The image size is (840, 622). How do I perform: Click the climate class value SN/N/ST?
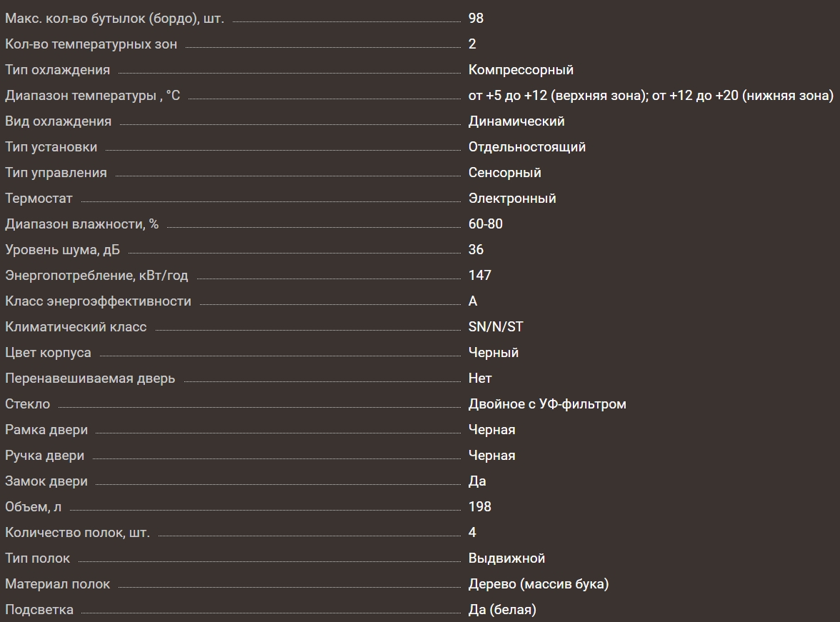pos(496,327)
